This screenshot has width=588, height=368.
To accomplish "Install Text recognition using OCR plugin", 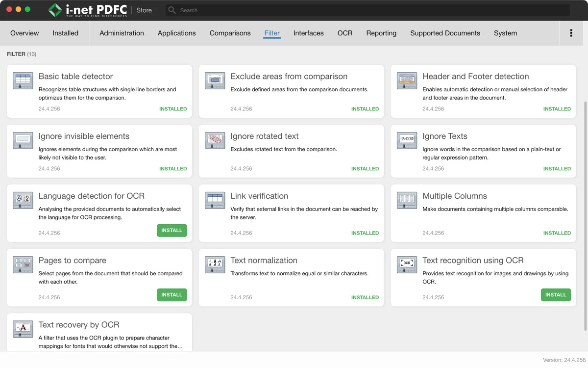I will point(556,294).
